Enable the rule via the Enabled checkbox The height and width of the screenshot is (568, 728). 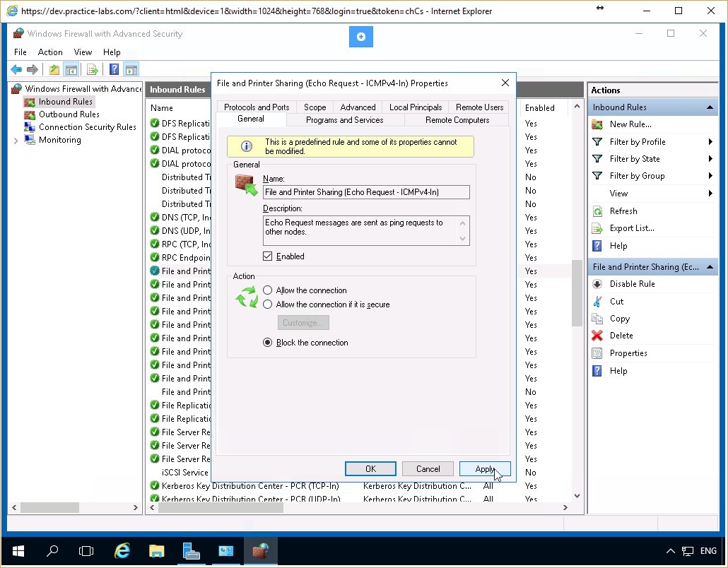(x=267, y=256)
